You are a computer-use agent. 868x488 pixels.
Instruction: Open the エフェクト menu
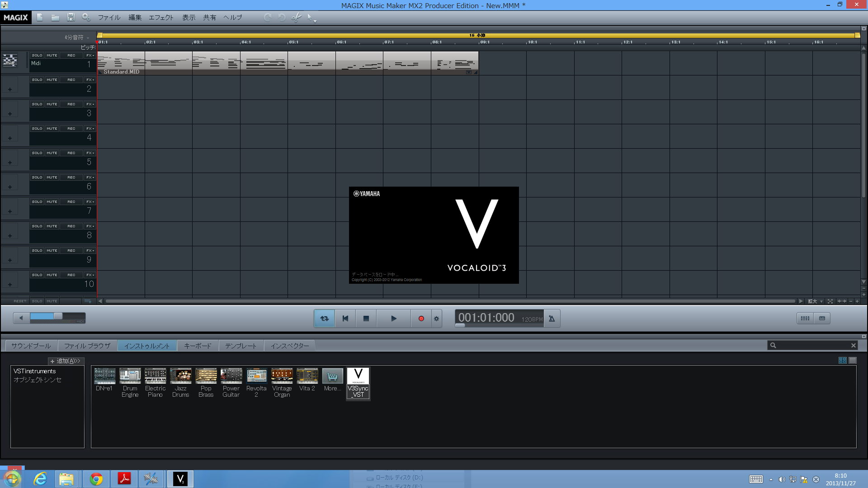point(161,17)
